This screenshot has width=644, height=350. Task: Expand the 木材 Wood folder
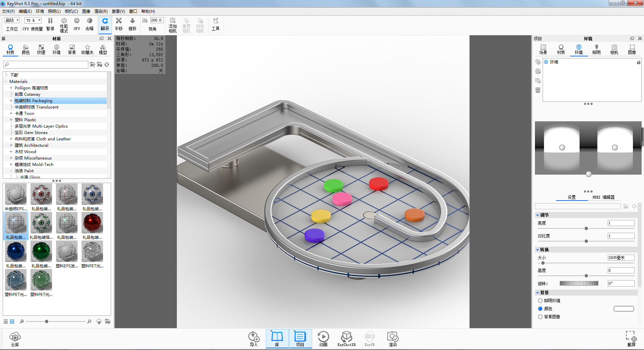coord(11,152)
